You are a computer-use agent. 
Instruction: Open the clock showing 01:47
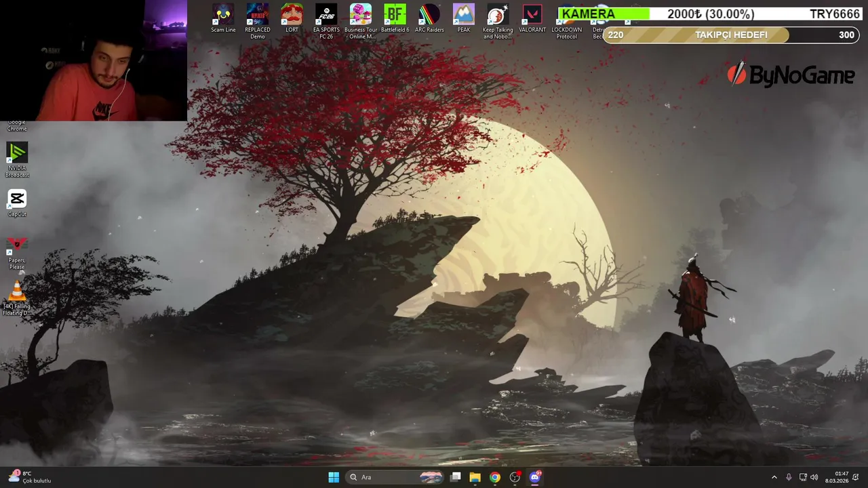[x=837, y=477]
